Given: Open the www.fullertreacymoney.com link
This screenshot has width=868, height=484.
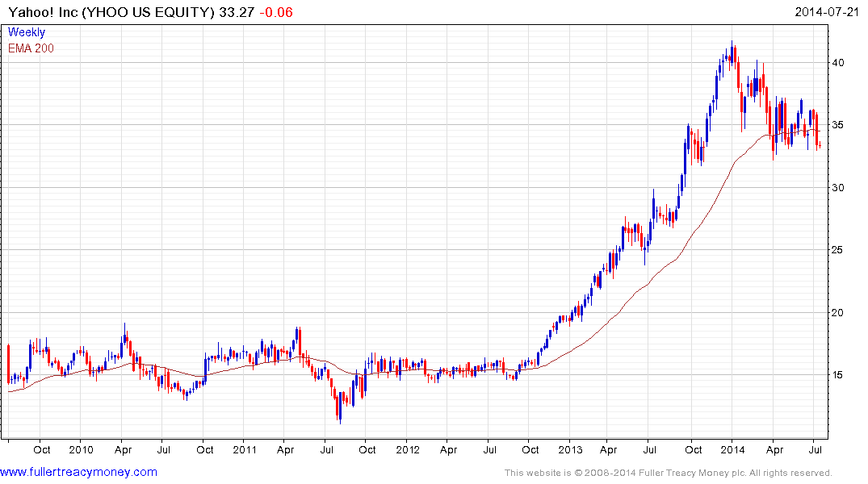Looking at the screenshot, I should point(78,472).
